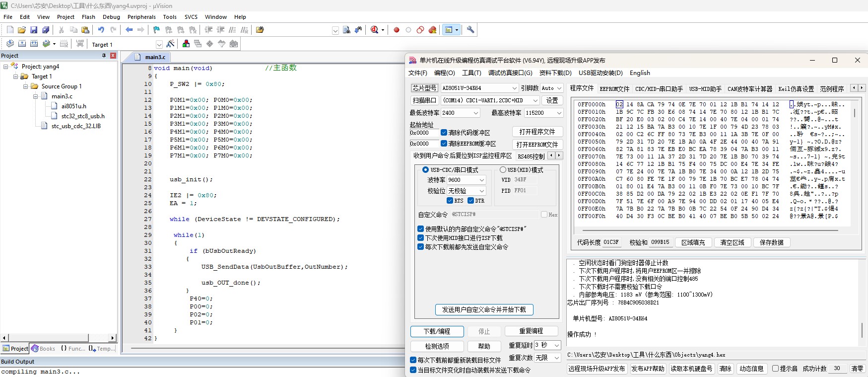Screen dimensions: 868x377
Task: Click Save All icon in toolbar
Action: tap(46, 30)
